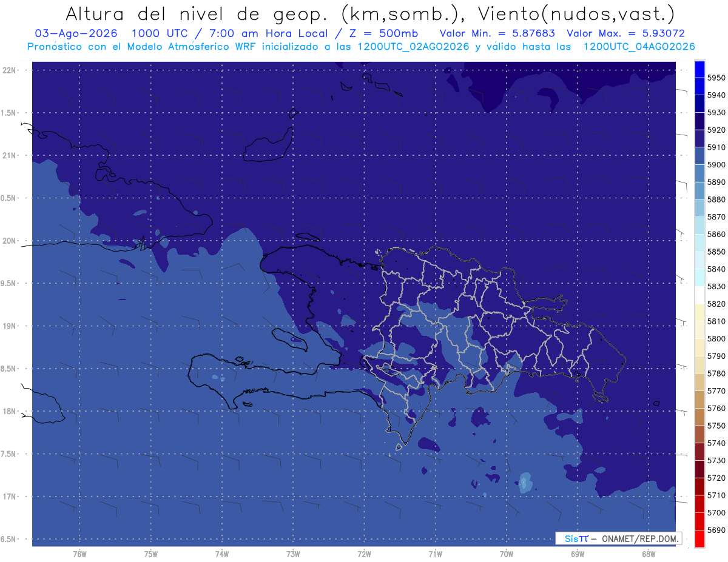Image resolution: width=728 pixels, height=562 pixels.
Task: Click the '74W' longitude label
Action: [x=222, y=554]
